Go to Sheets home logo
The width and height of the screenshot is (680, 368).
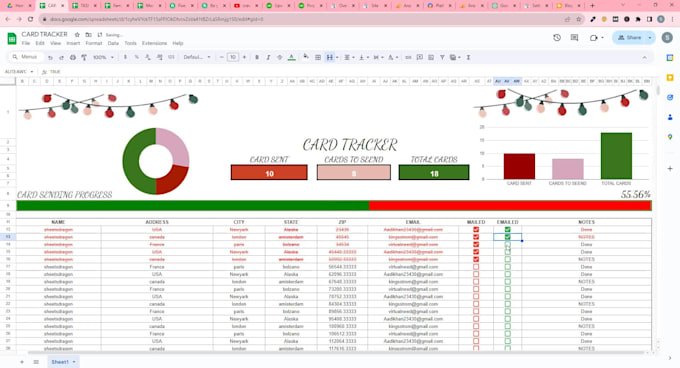pos(12,38)
